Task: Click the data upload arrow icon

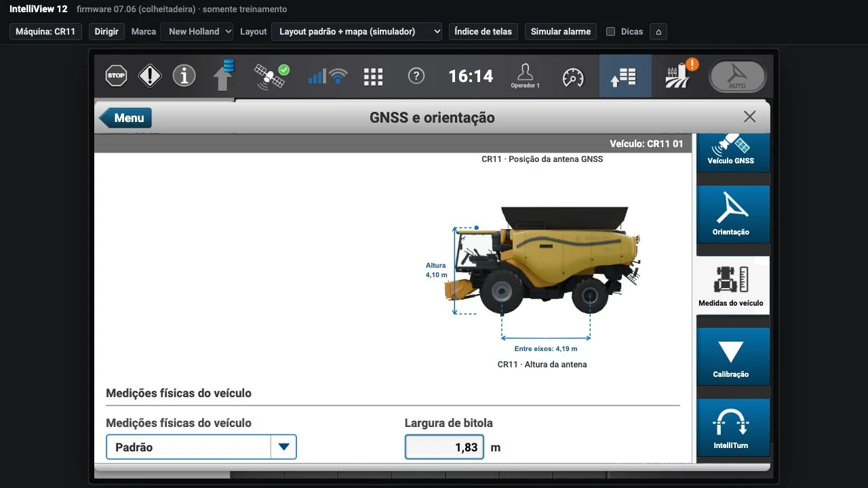Action: tap(223, 75)
